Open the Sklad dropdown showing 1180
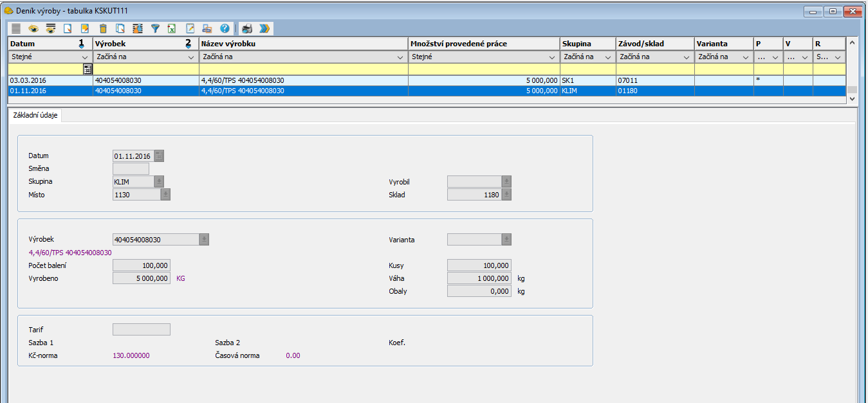 point(506,195)
